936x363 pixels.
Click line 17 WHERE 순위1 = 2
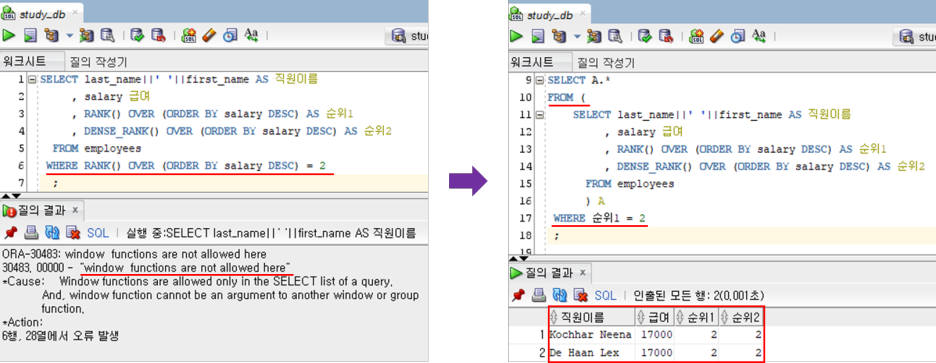[599, 219]
